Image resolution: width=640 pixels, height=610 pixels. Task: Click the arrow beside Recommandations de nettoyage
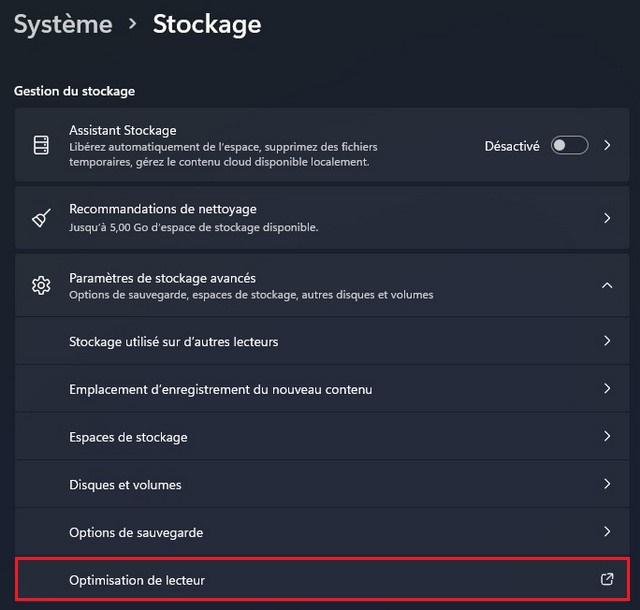click(x=607, y=218)
